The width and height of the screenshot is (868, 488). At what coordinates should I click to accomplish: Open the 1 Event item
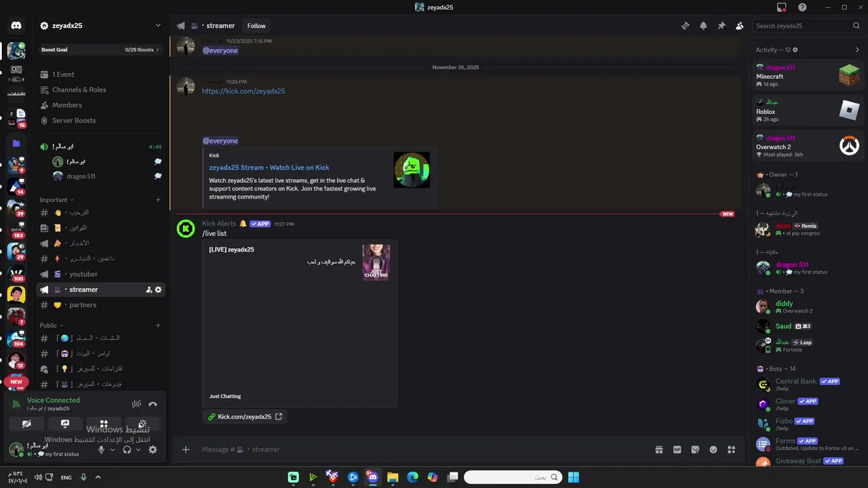point(100,75)
